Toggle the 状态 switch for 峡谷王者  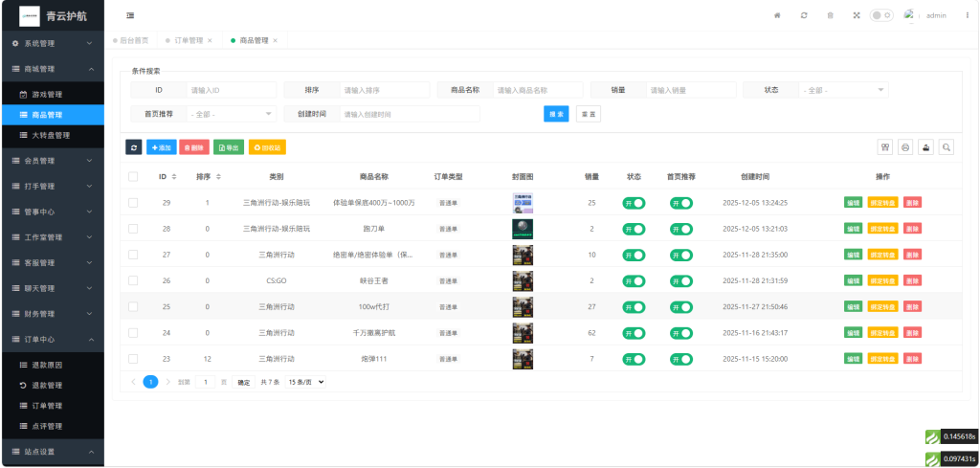(634, 281)
